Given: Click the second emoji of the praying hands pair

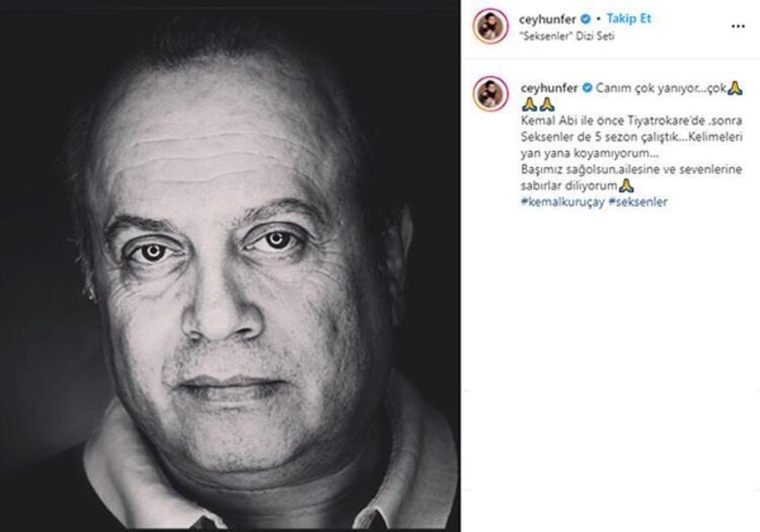Looking at the screenshot, I should coord(546,105).
